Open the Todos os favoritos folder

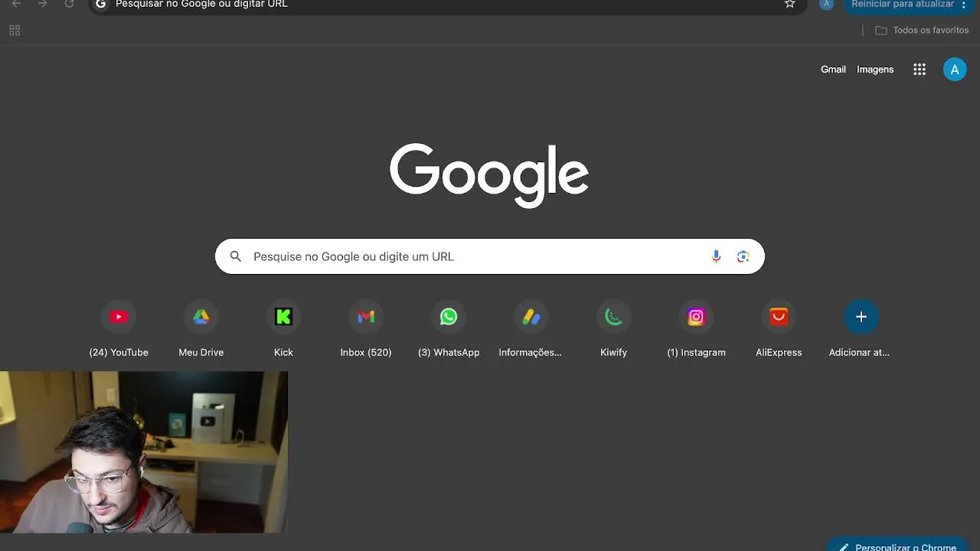point(923,31)
